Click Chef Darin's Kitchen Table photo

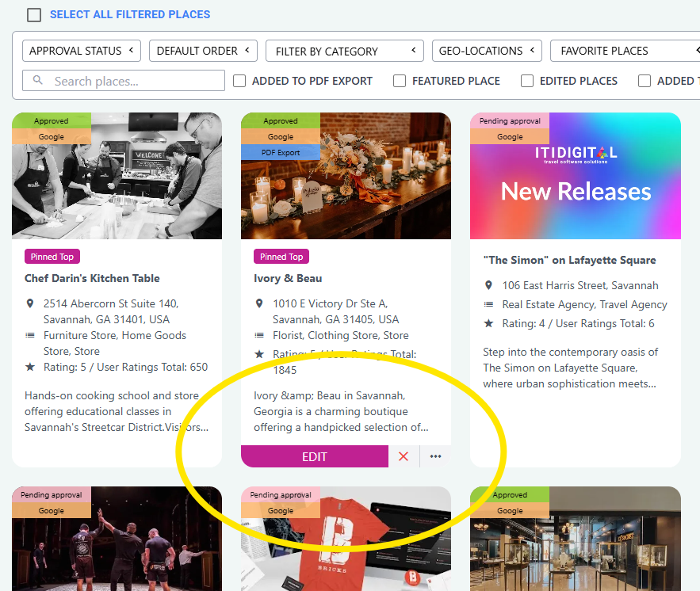pyautogui.click(x=117, y=176)
